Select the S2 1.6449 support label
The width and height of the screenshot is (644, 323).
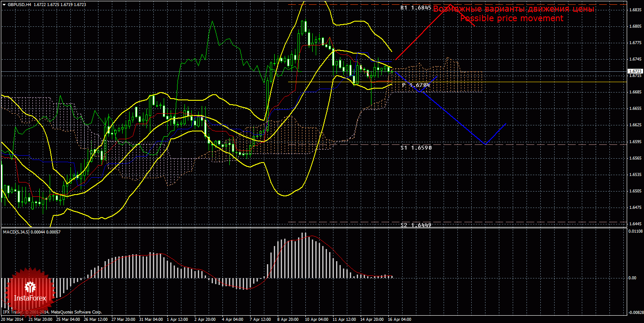click(x=416, y=225)
